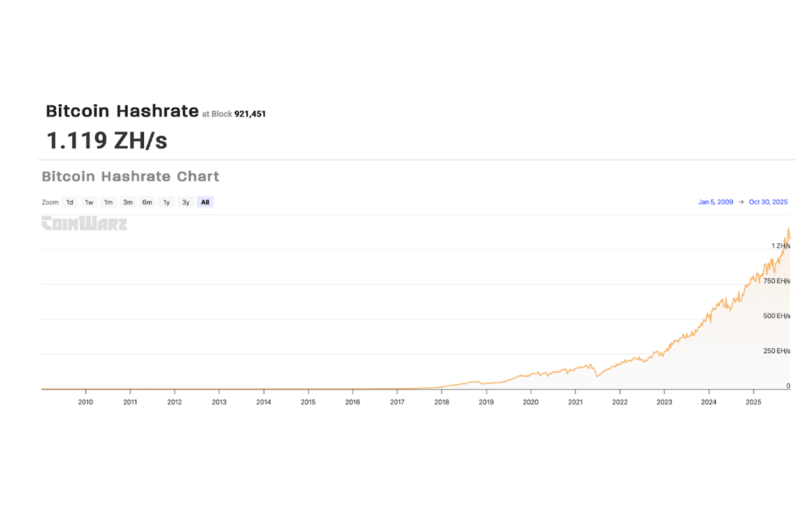
Task: Select the All zoom preset
Action: pyautogui.click(x=204, y=202)
